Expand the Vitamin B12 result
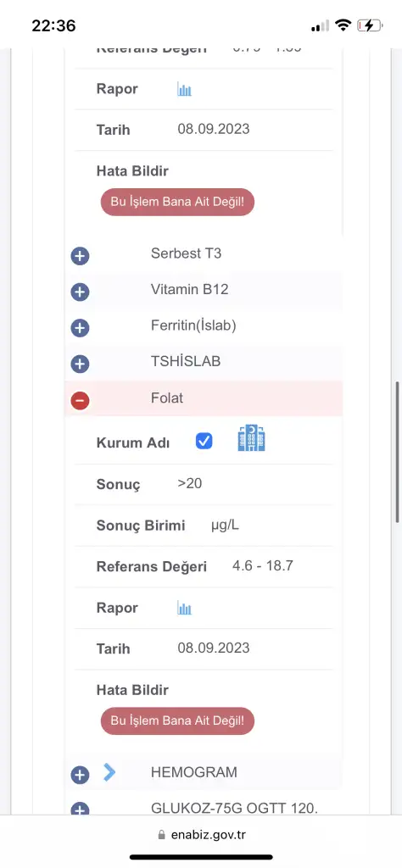Image resolution: width=402 pixels, height=868 pixels. (x=81, y=292)
